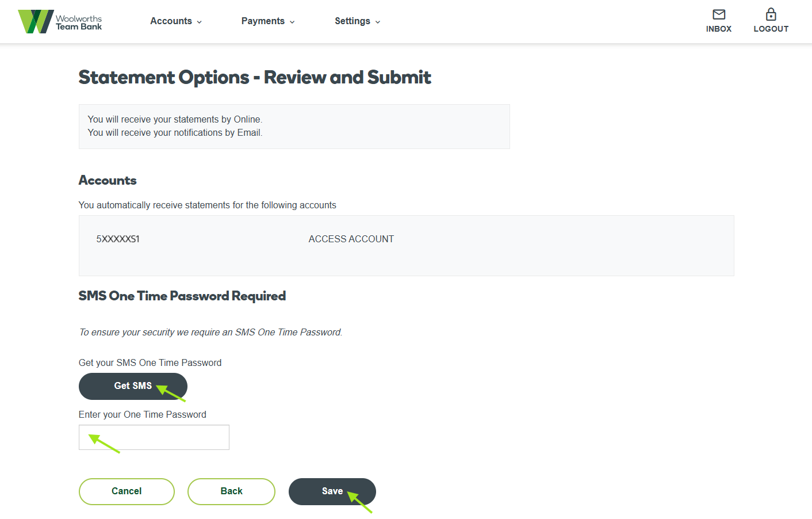
Task: Click the Logout padlock icon
Action: [x=771, y=14]
